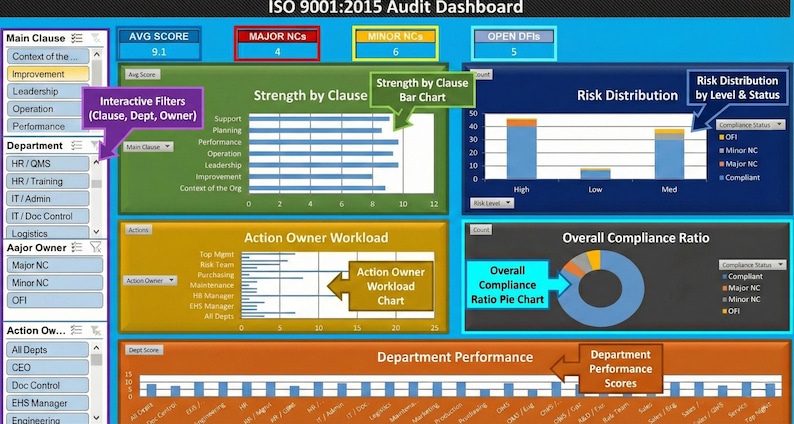
Task: Click the Department Performance chart title
Action: click(455, 357)
